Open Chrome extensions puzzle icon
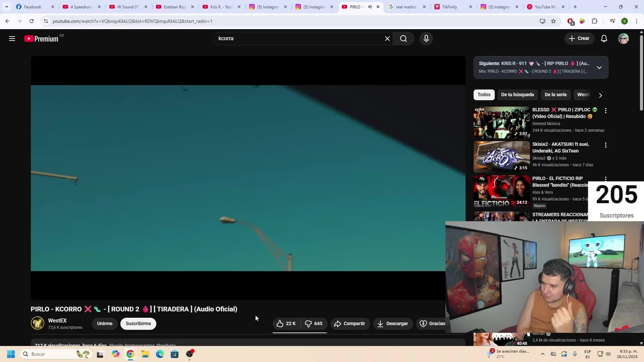The image size is (644, 362). [595, 21]
